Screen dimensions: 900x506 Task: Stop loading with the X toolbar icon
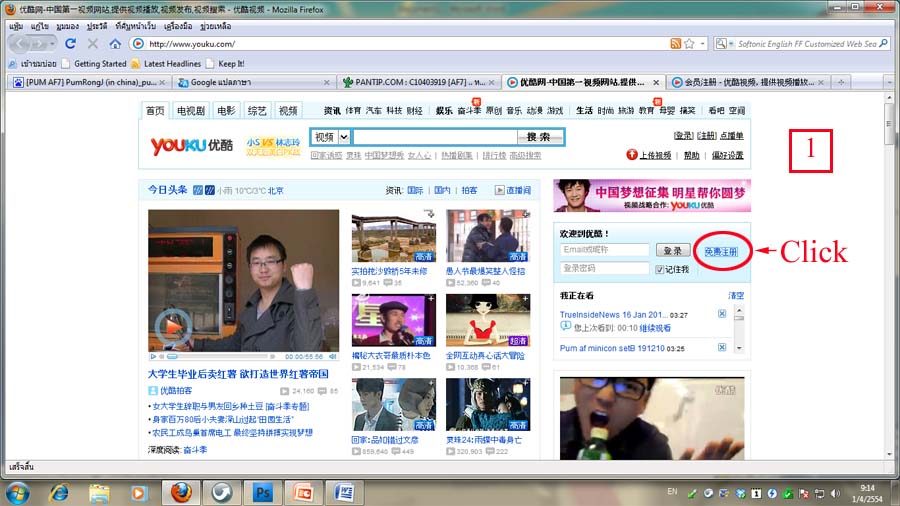pos(93,44)
